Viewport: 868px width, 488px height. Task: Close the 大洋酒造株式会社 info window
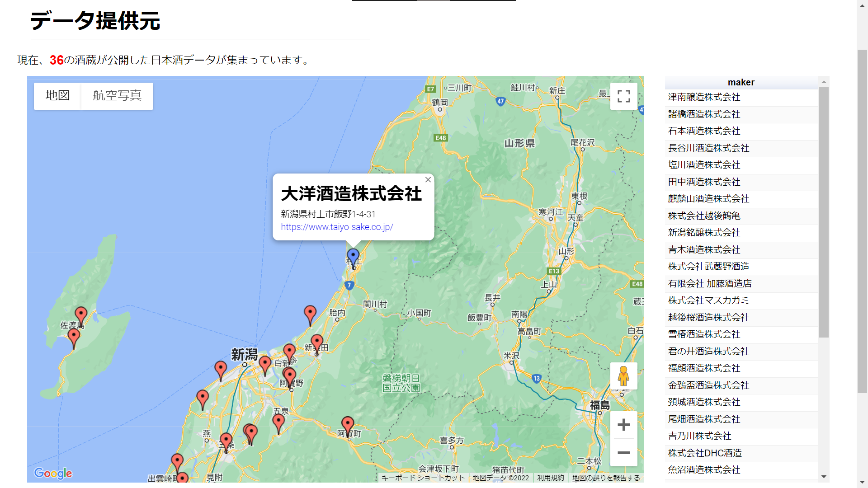pyautogui.click(x=428, y=179)
